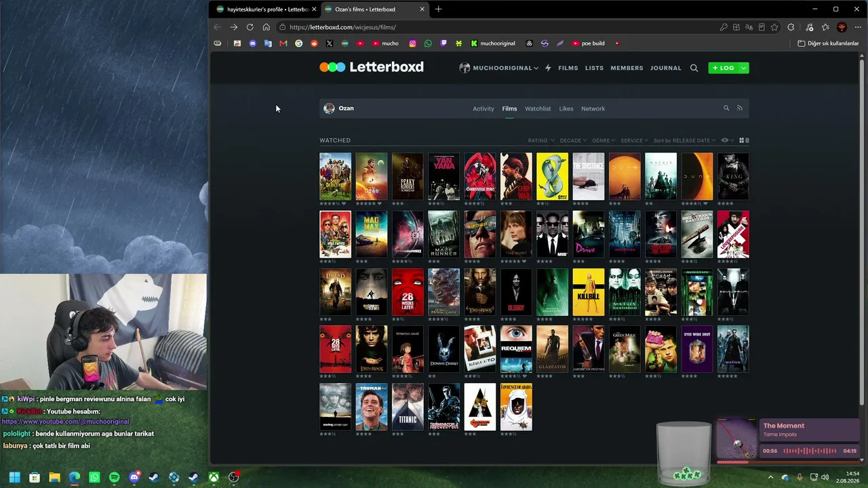
Task: Open the 'poe build' YouTube bookmark
Action: pos(588,43)
